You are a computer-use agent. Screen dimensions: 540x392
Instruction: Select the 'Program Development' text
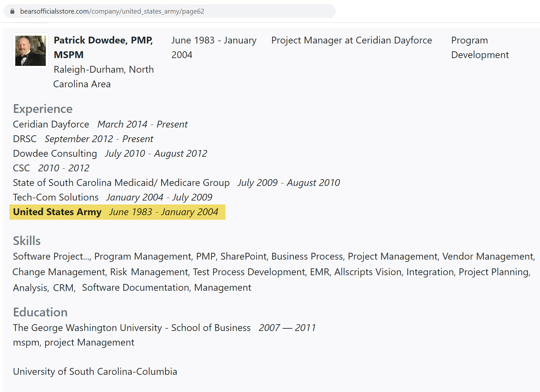(x=480, y=47)
